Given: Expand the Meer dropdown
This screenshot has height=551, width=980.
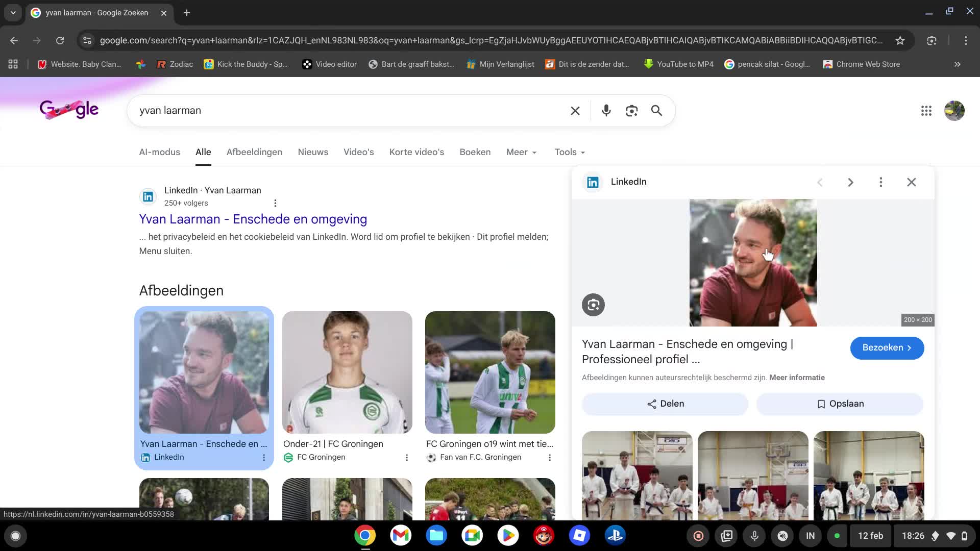Looking at the screenshot, I should point(521,152).
